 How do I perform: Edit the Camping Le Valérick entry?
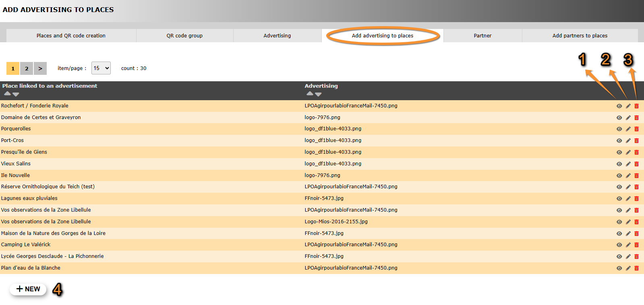coord(628,245)
